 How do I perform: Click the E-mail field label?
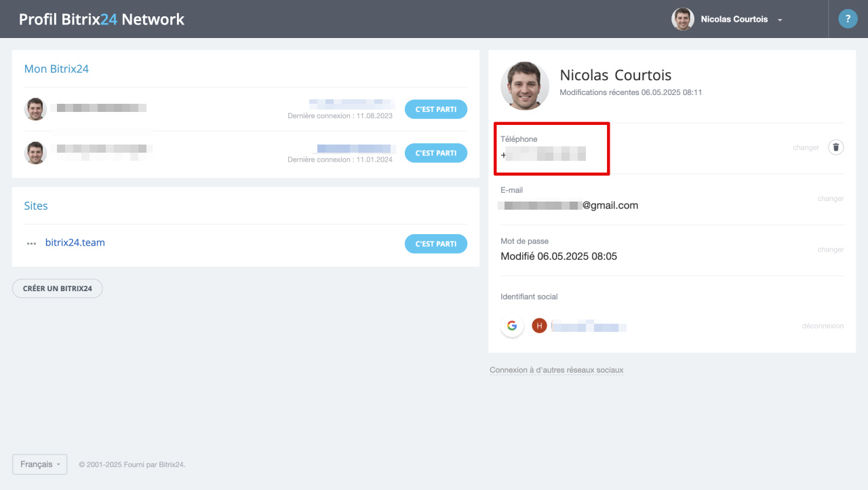512,190
